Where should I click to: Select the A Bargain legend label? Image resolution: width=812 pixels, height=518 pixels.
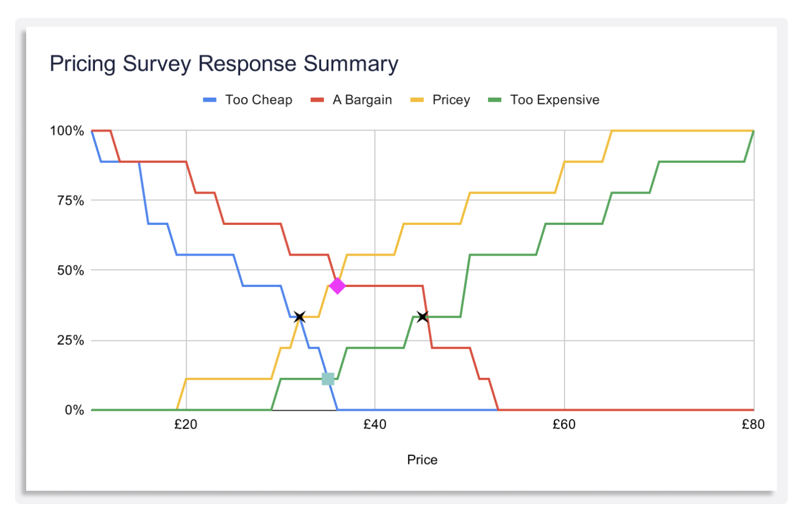[362, 100]
